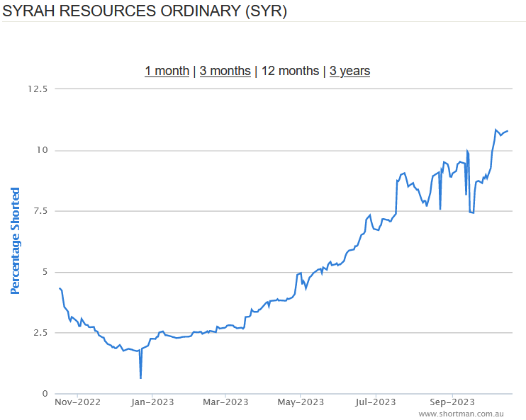The height and width of the screenshot is (420, 526).
Task: Click the Nov-2022 x-axis label
Action: [77, 402]
